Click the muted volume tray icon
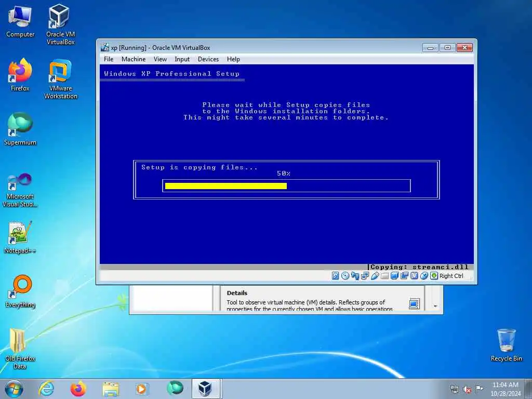The width and height of the screenshot is (532, 399). [x=467, y=389]
